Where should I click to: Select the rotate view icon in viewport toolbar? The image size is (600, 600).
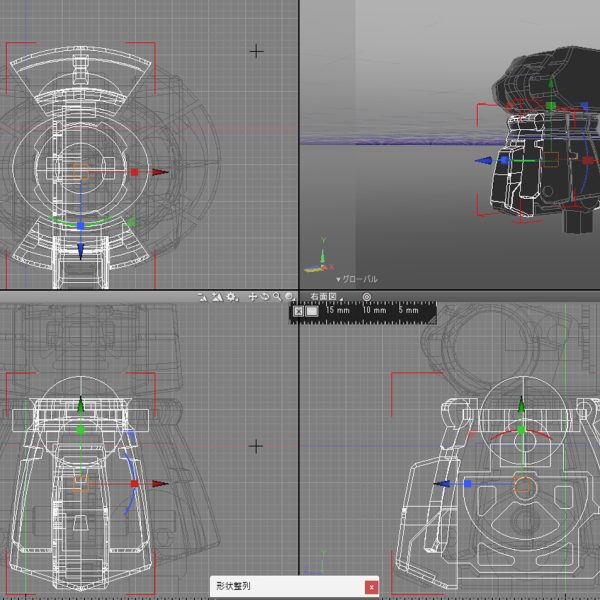pos(264,297)
